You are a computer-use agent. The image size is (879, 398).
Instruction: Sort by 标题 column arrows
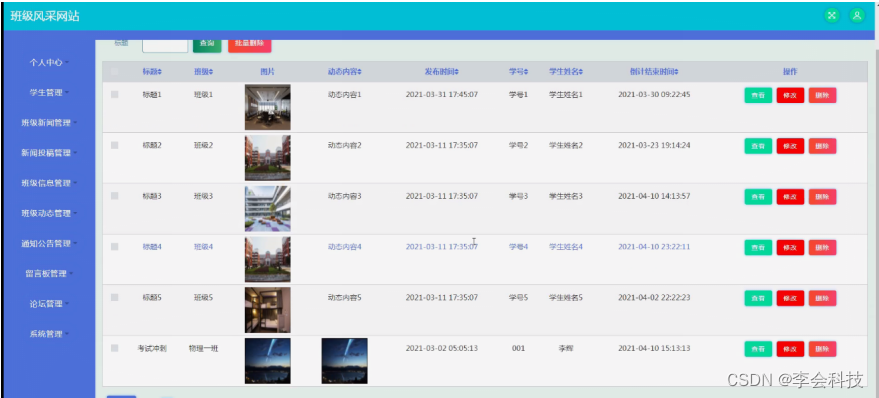tap(160, 72)
